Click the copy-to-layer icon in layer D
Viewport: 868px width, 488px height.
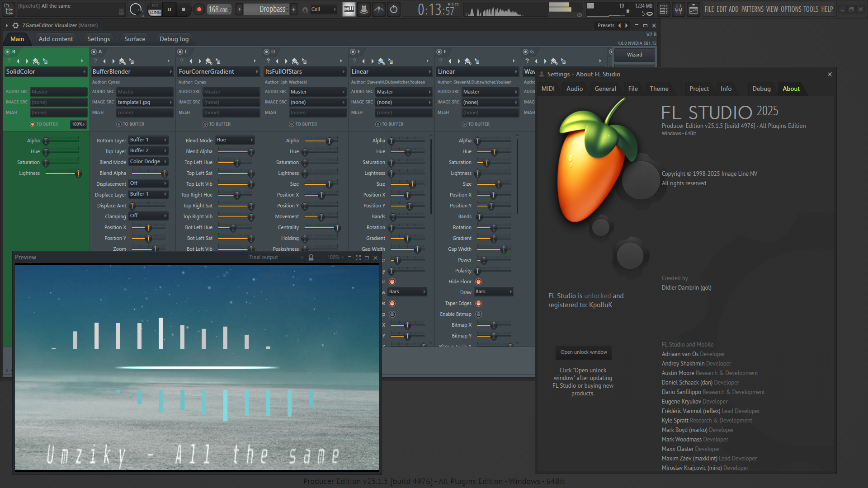pyautogui.click(x=304, y=61)
